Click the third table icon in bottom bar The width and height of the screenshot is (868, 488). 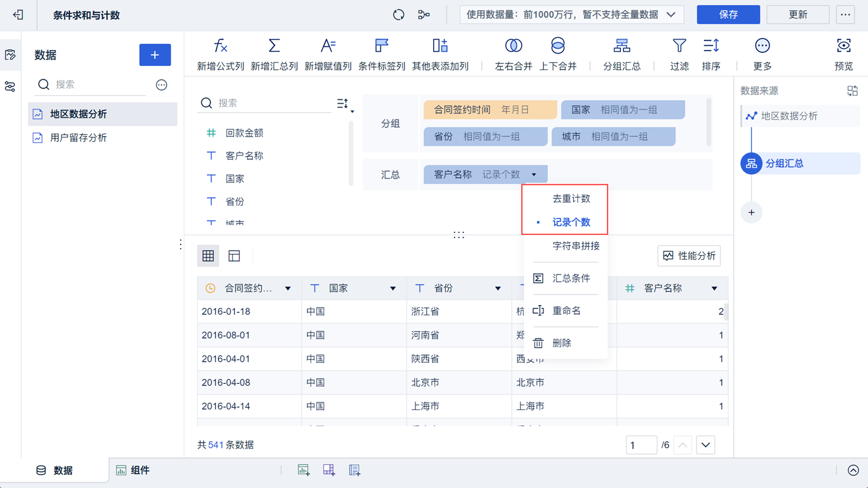[354, 470]
